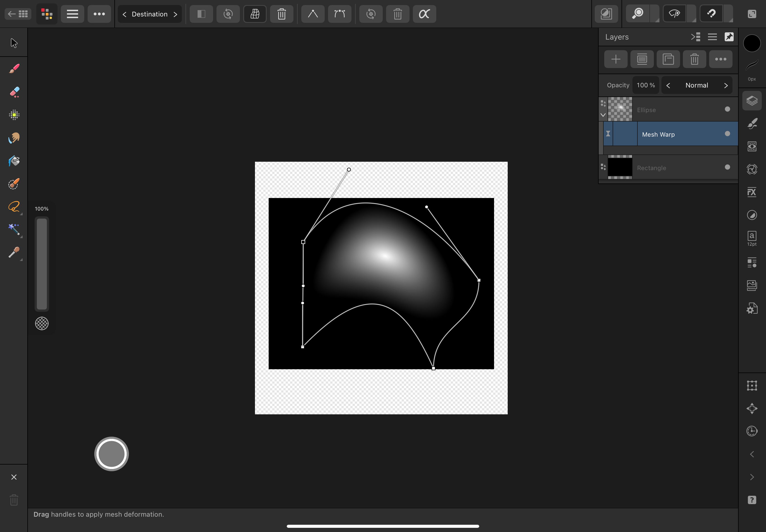
Task: Add a new layer with plus button
Action: (616, 59)
